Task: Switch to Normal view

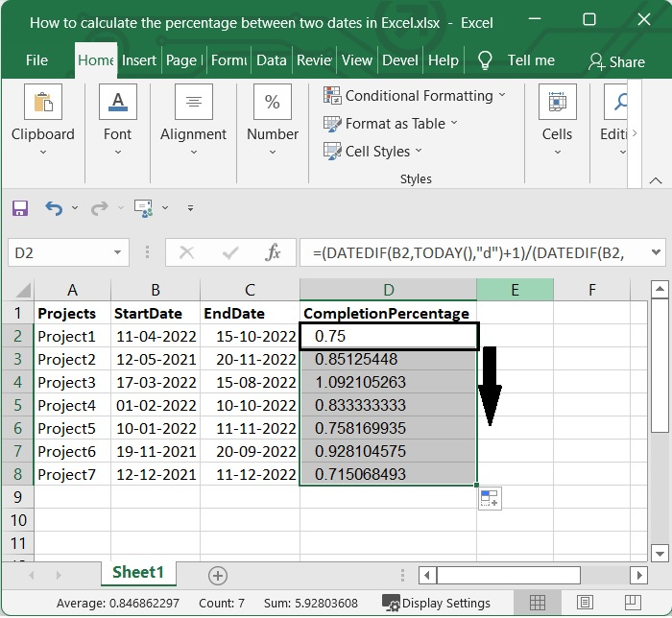Action: tap(538, 603)
